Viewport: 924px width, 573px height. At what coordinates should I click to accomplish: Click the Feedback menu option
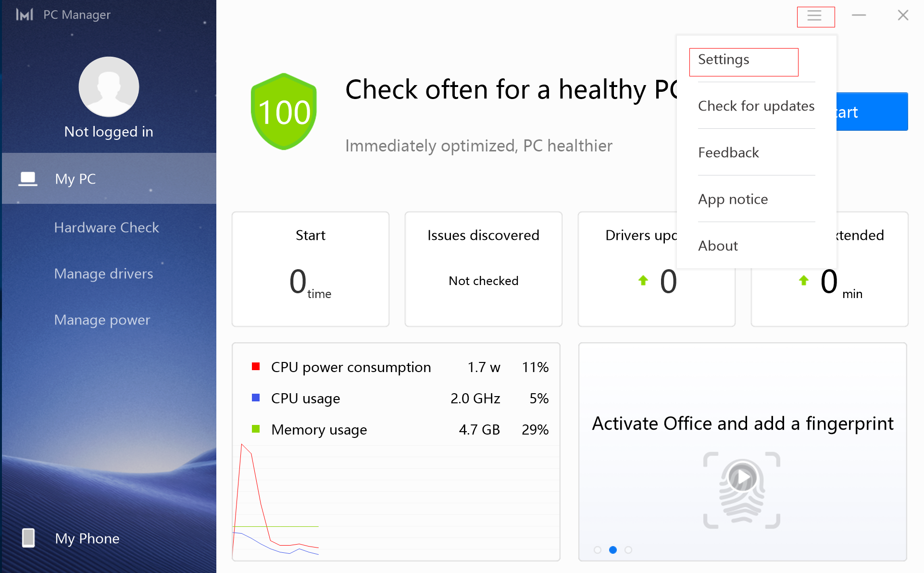point(728,152)
